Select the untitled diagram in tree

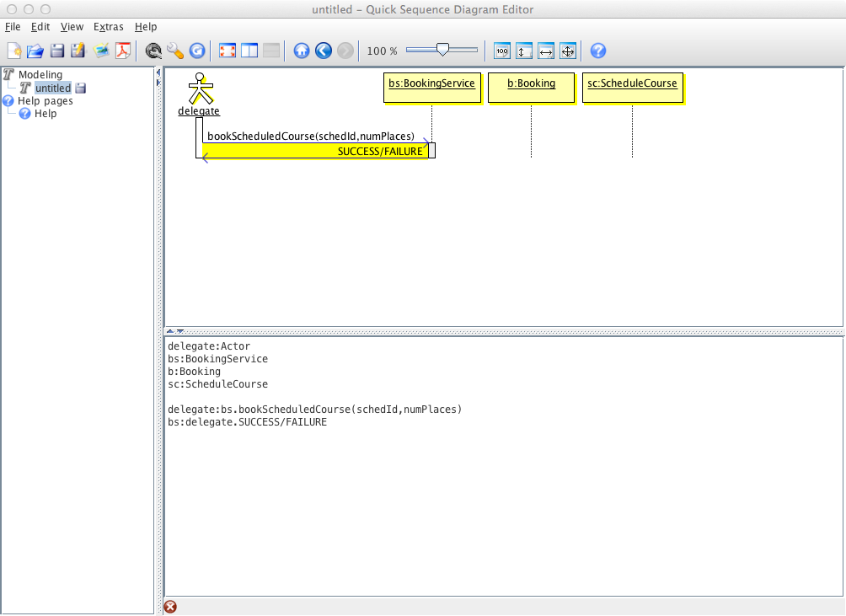pyautogui.click(x=52, y=88)
